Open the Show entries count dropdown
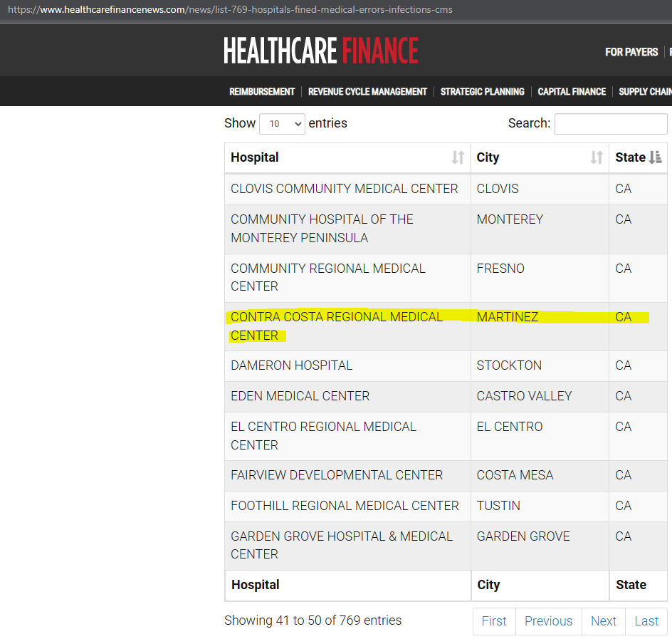Image resolution: width=672 pixels, height=639 pixels. tap(282, 124)
